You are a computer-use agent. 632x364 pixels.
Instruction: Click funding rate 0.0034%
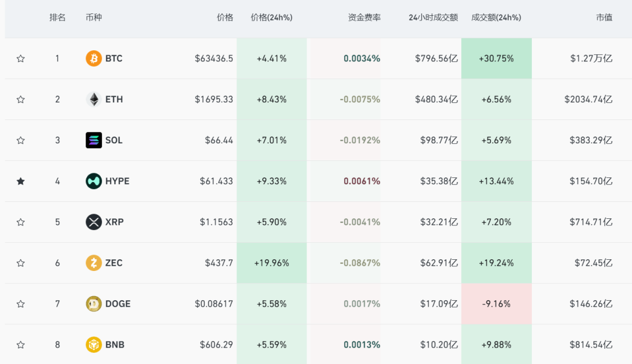[362, 59]
